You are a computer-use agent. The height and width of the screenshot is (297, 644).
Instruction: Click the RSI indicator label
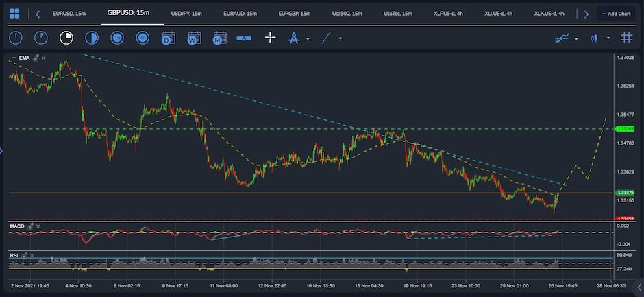click(x=14, y=255)
